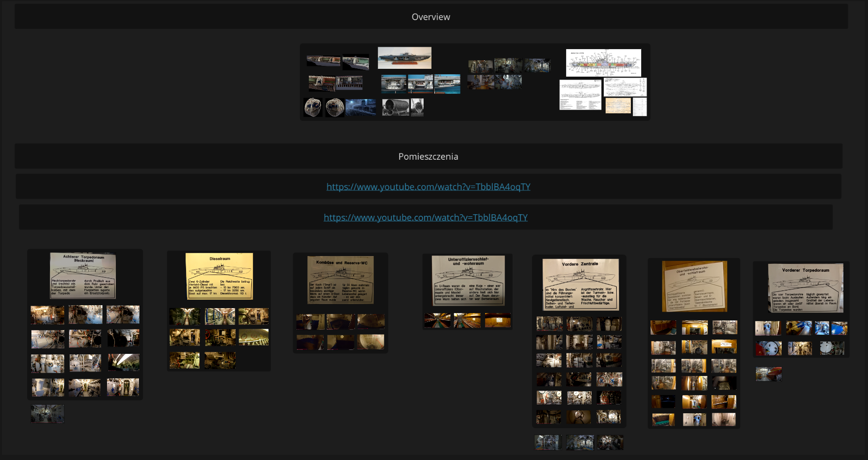Select the "Vorderer Torpedoraum" info placard
Viewport: 868px width, 460px height.
pyautogui.click(x=805, y=288)
